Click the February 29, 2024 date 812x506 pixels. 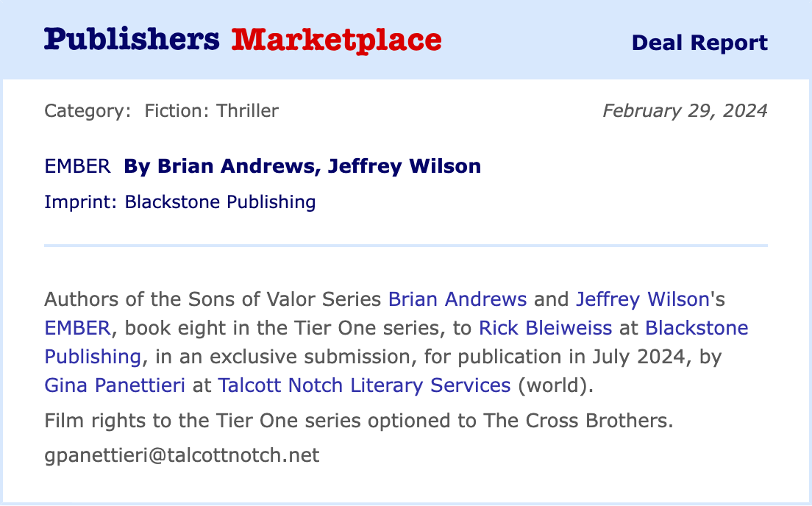pos(685,111)
